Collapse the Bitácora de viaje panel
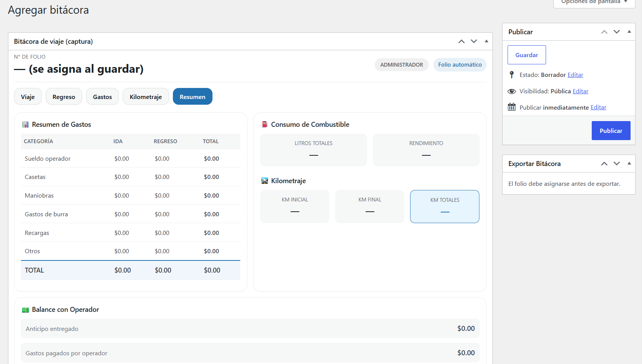Viewport: 642px width, 364px height. point(486,41)
